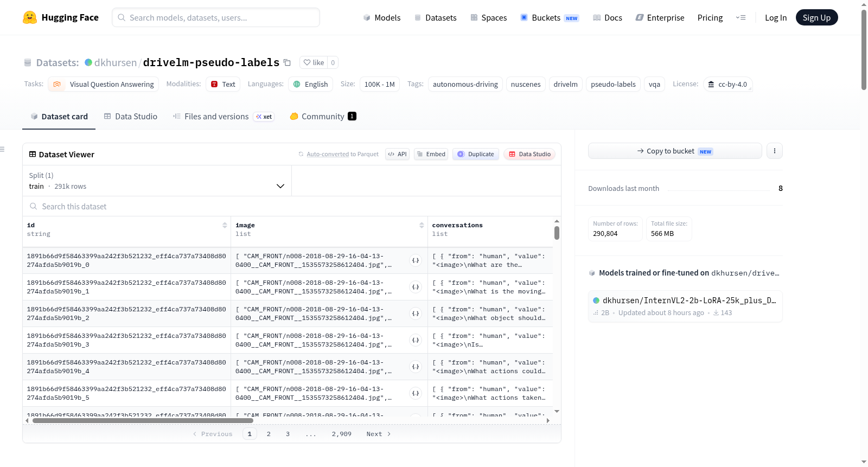Sort by id column arrows
The height and width of the screenshot is (467, 868).
click(225, 225)
